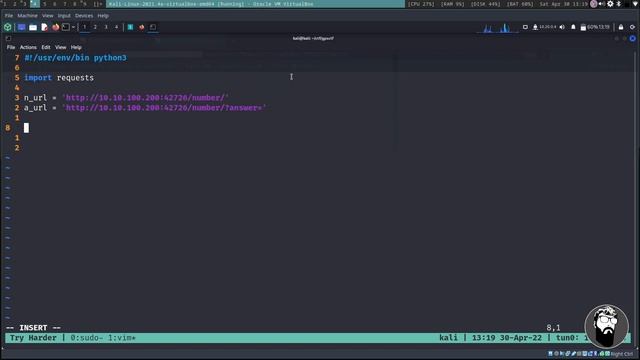The image size is (640, 360).
Task: Open the terminal Help menu
Action: pos(76,47)
